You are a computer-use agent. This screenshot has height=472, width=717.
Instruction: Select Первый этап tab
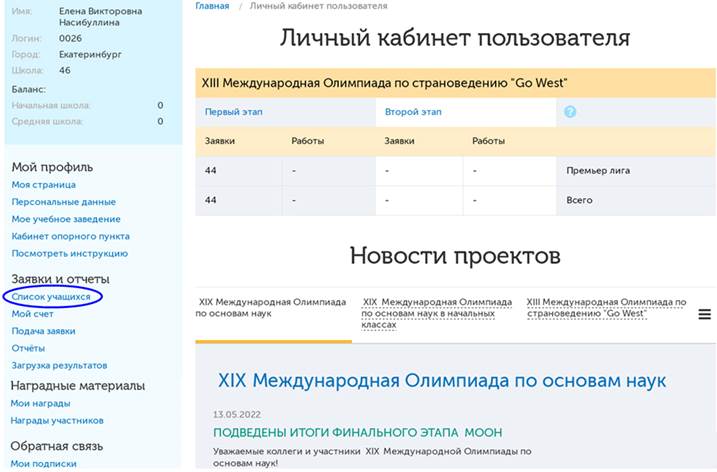tap(234, 112)
